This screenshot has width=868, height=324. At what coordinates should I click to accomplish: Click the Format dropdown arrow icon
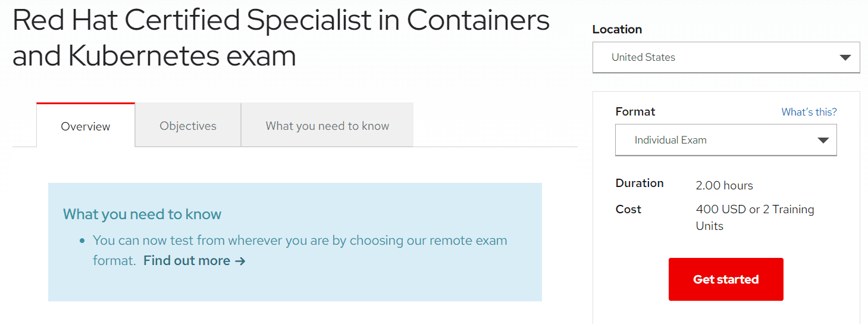(x=823, y=141)
